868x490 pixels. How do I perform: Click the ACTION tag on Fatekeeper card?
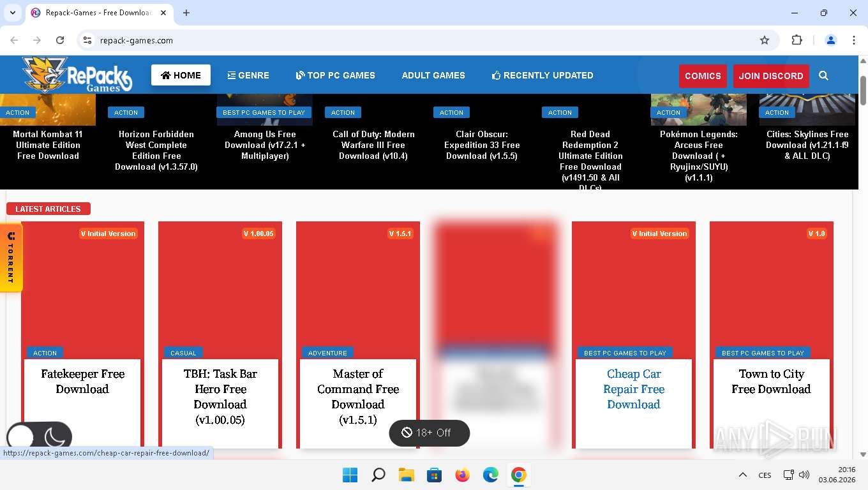tap(45, 353)
